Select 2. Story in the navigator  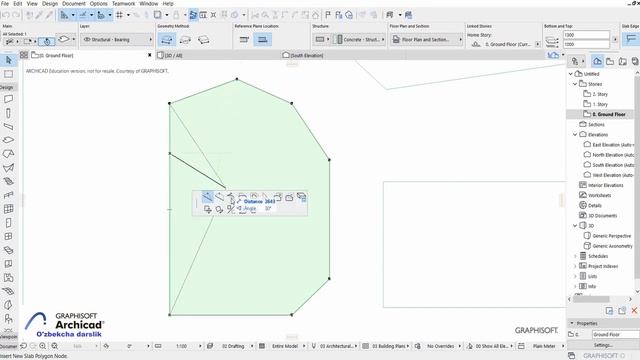pyautogui.click(x=596, y=94)
